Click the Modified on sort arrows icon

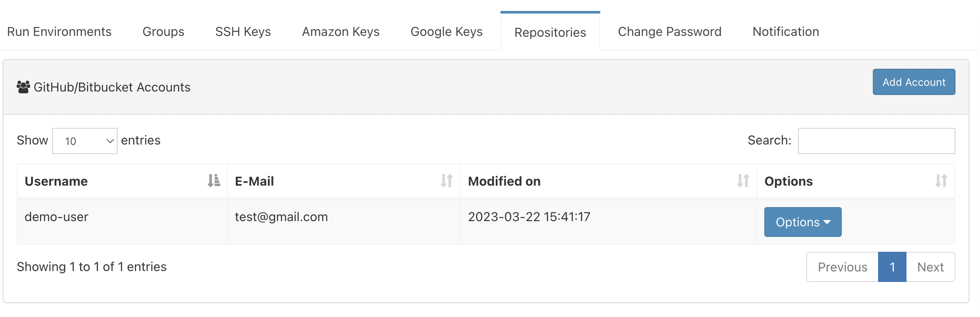pos(743,181)
